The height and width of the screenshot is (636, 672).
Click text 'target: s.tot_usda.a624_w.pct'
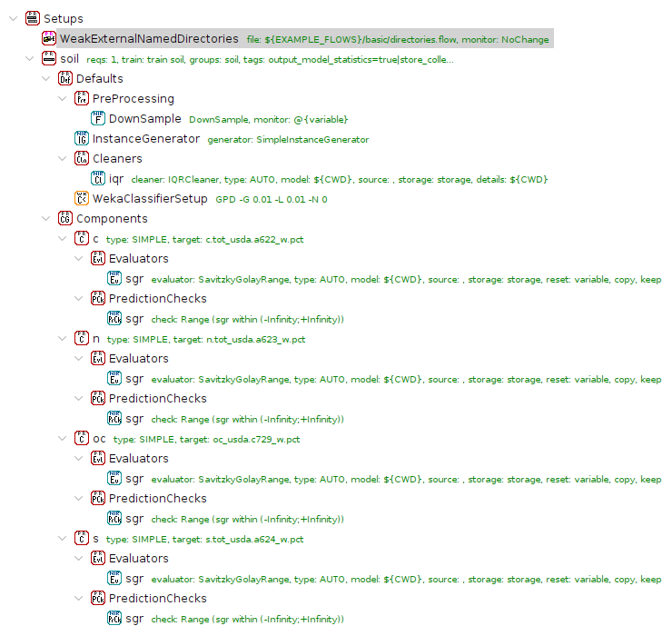pos(238,539)
